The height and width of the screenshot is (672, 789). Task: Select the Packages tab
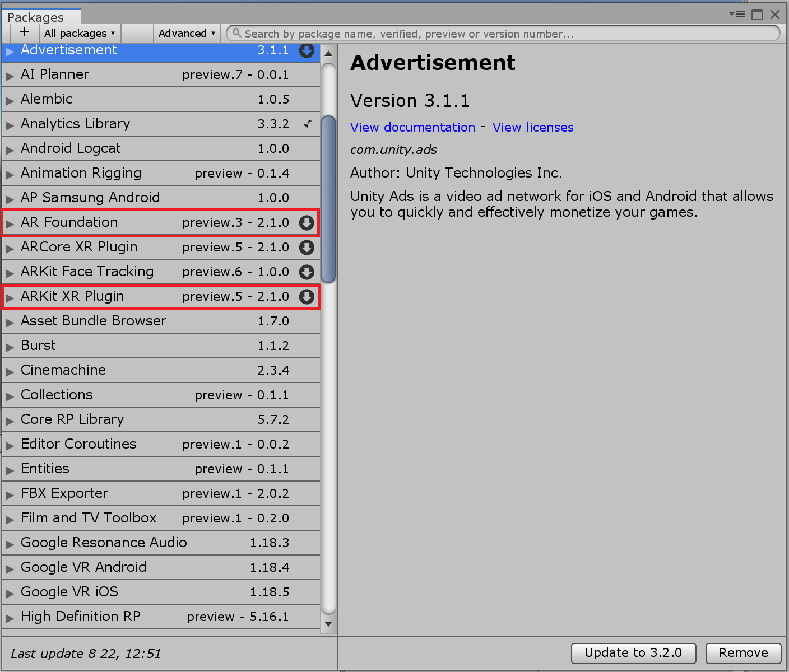point(36,17)
